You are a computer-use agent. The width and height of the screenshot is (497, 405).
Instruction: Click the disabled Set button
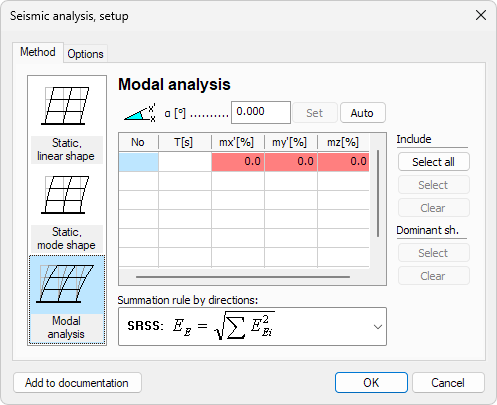315,113
